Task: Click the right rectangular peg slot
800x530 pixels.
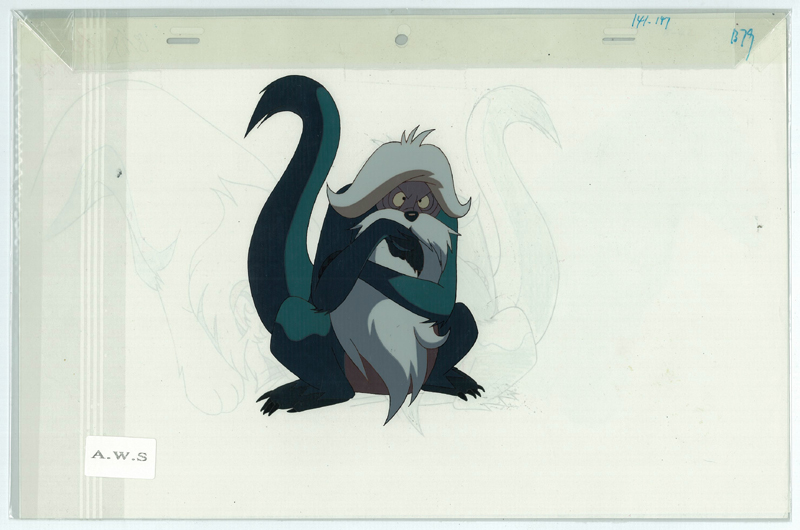Action: pyautogui.click(x=619, y=40)
